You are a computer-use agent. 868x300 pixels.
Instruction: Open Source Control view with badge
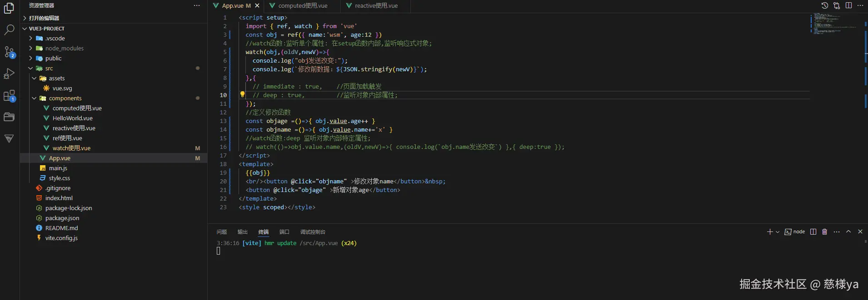9,52
